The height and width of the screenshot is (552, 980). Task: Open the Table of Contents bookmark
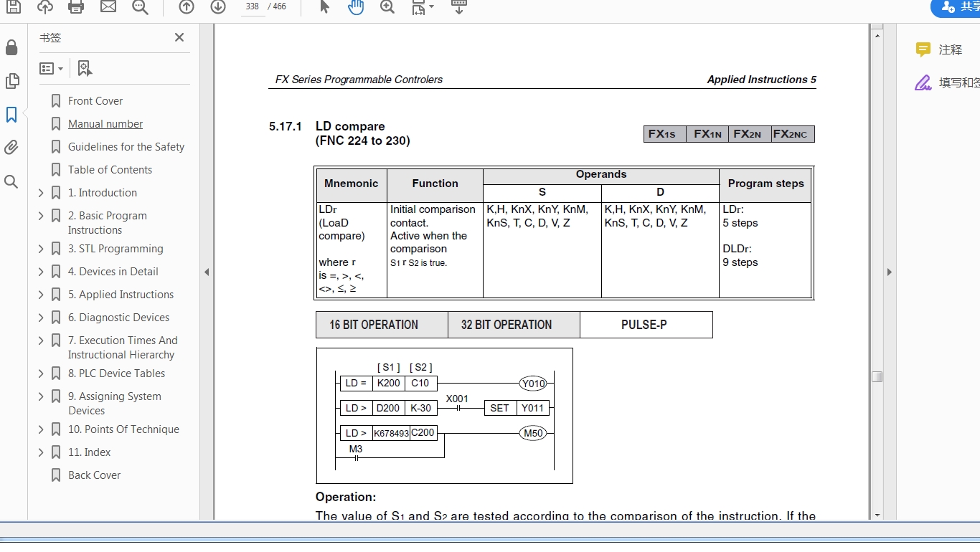[x=110, y=170]
